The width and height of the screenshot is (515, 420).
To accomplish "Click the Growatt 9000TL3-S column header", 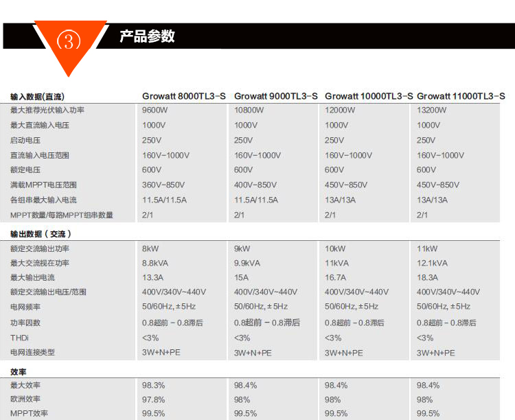I will [x=276, y=96].
